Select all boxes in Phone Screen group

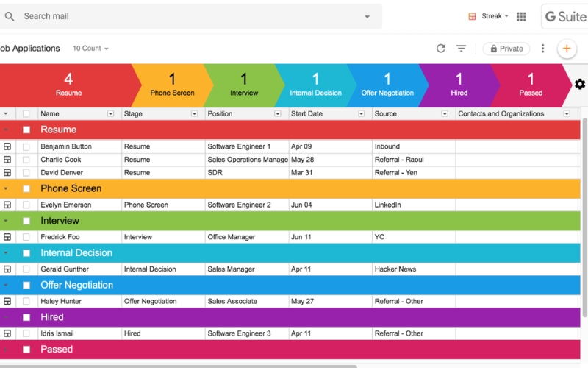pos(26,189)
